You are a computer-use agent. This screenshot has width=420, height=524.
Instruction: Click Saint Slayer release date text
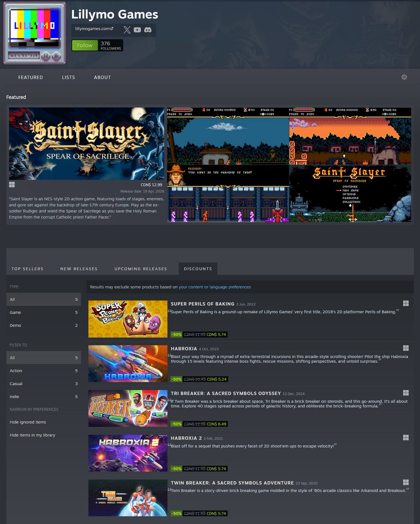tap(142, 192)
